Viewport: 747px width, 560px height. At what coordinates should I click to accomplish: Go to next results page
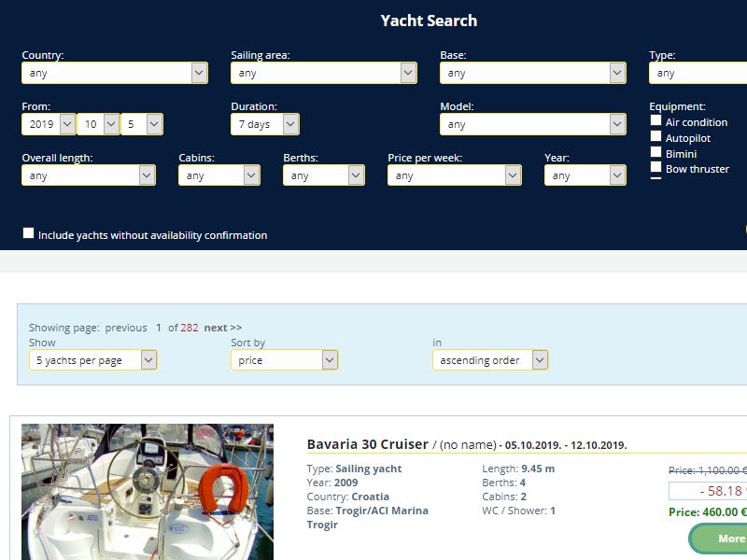point(222,328)
